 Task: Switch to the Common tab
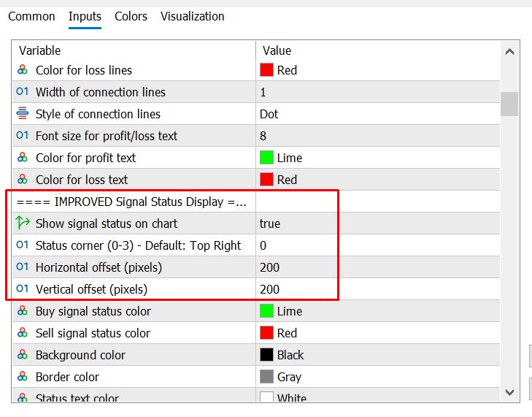(31, 16)
